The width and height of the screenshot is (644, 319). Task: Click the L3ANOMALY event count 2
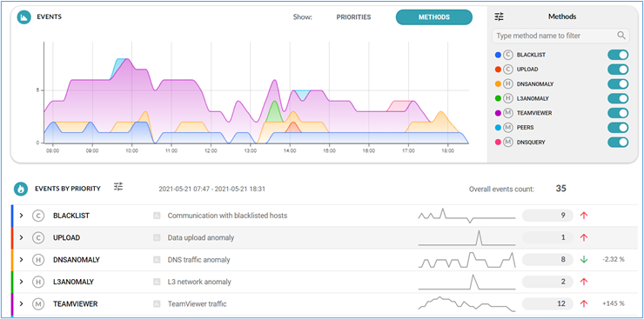(547, 282)
